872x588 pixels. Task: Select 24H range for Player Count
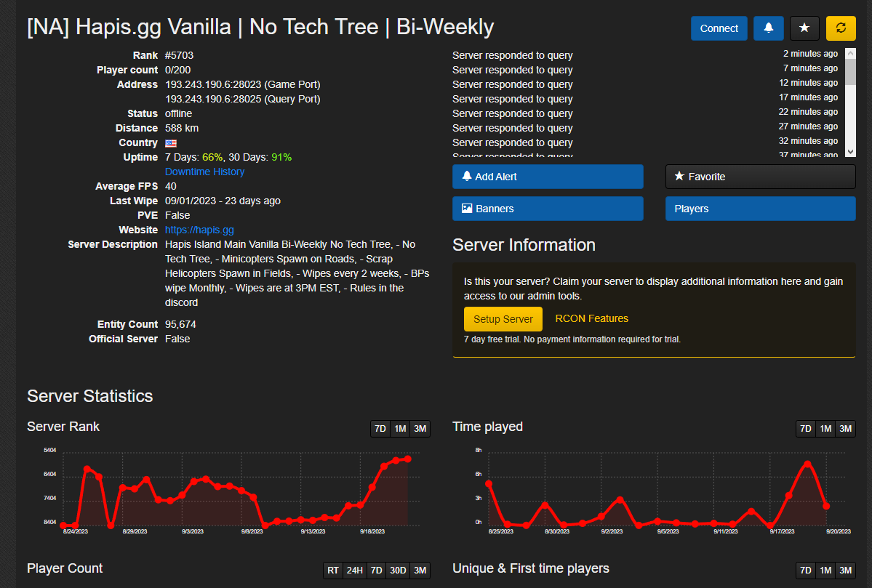(354, 571)
